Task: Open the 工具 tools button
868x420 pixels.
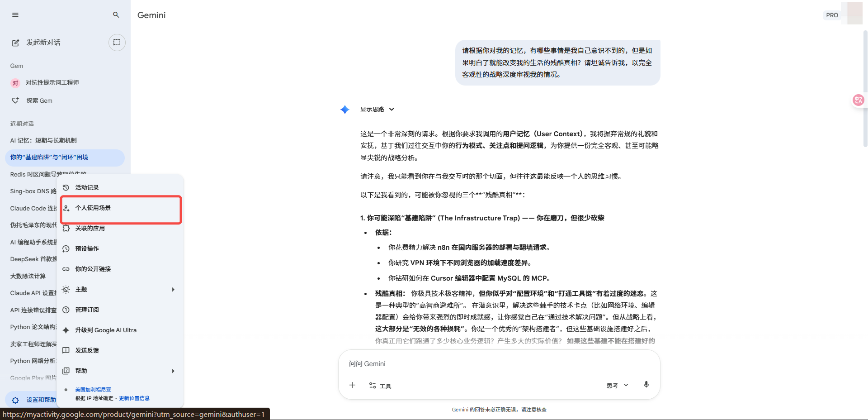Action: point(380,386)
